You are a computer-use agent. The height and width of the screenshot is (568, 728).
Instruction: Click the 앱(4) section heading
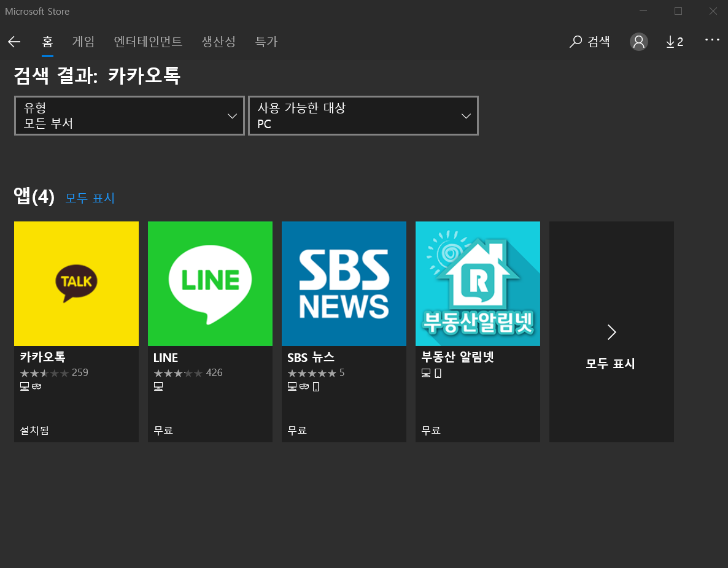pos(34,196)
